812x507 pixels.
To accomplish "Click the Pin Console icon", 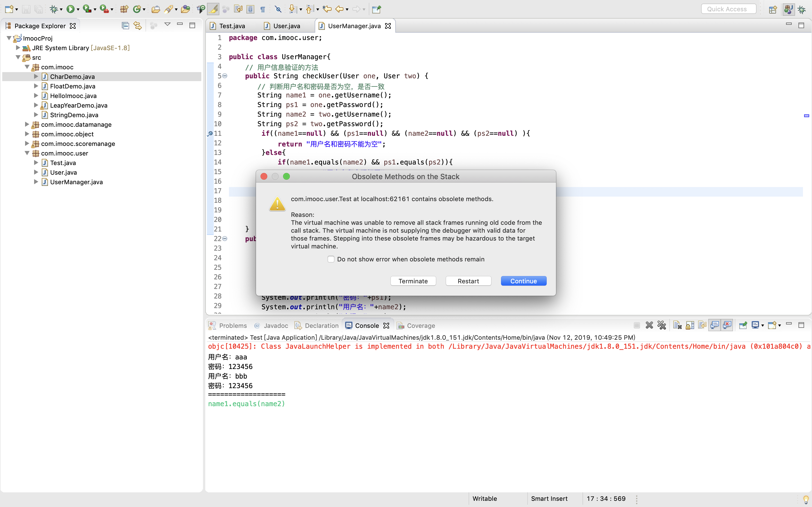I will (x=743, y=325).
